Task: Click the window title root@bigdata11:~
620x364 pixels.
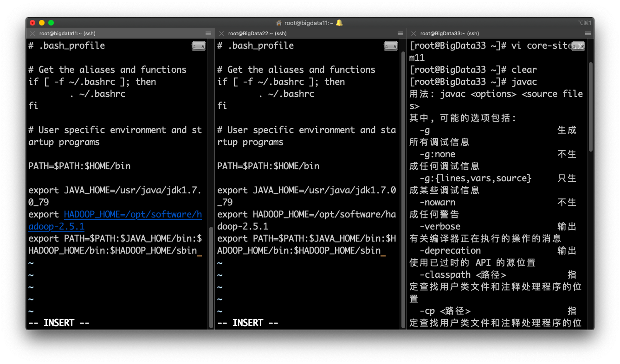Action: coord(309,22)
